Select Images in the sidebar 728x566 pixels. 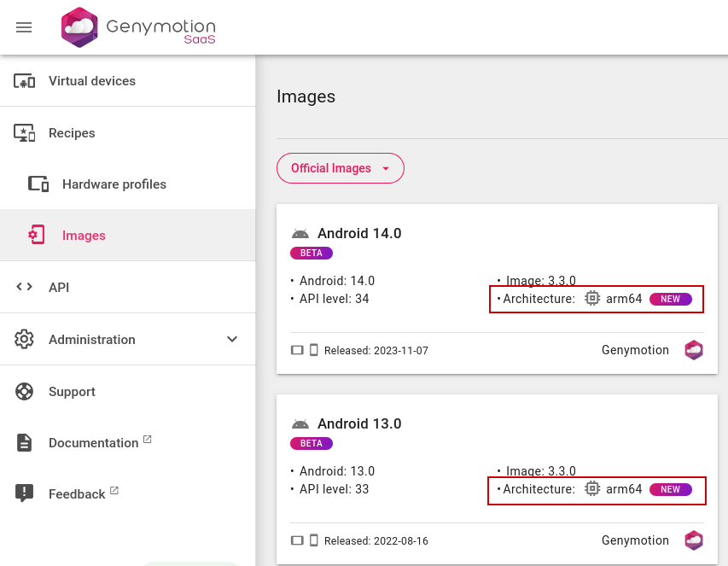[x=84, y=236]
